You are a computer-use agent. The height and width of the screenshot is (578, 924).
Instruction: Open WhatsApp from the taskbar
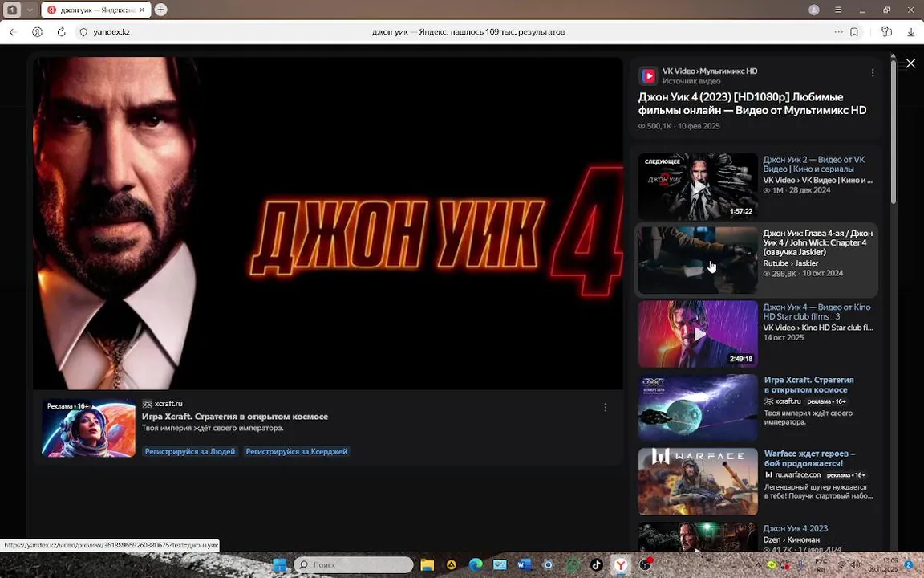[x=572, y=565]
